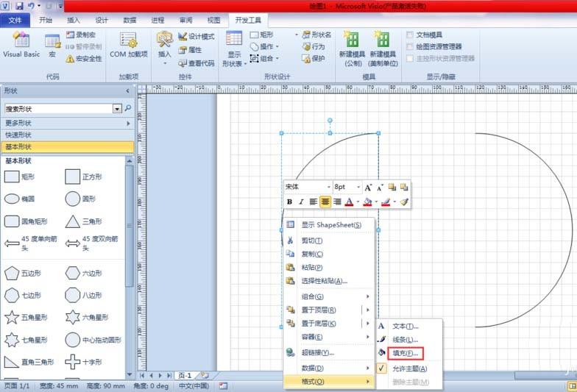This screenshot has width=577, height=392.
Task: Choose 显示 ShapeSheet(S) from context menu
Action: 329,225
